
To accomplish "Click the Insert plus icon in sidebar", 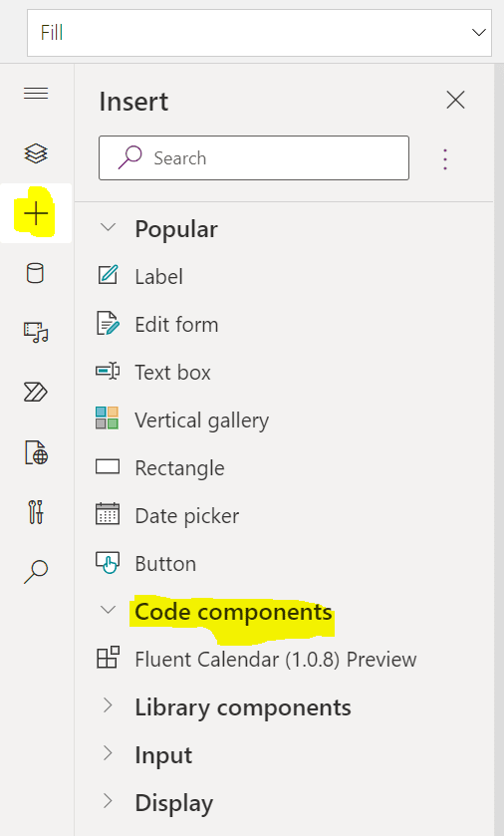I will pos(36,214).
